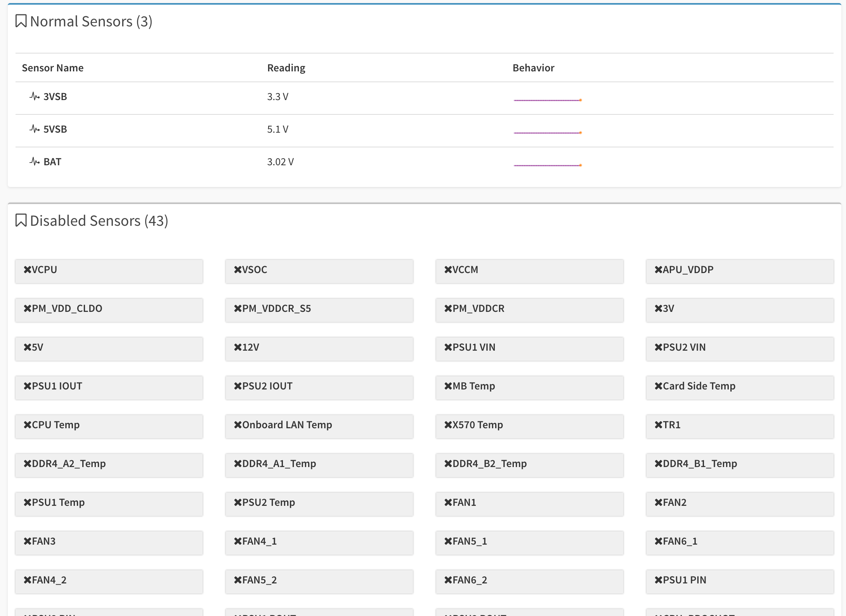The image size is (846, 616).
Task: Select the DDR4_B2_Temp sensor tile
Action: (529, 465)
